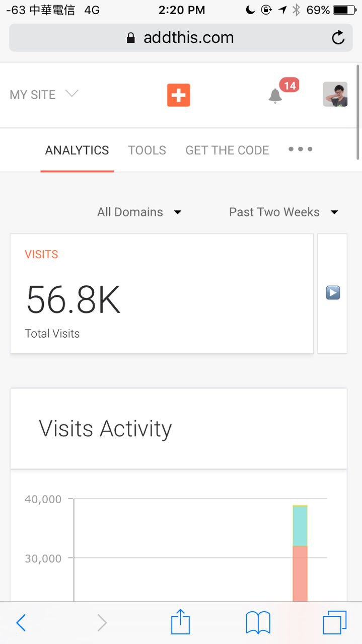Open the three-dot more menu
The width and height of the screenshot is (362, 644).
[x=300, y=149]
